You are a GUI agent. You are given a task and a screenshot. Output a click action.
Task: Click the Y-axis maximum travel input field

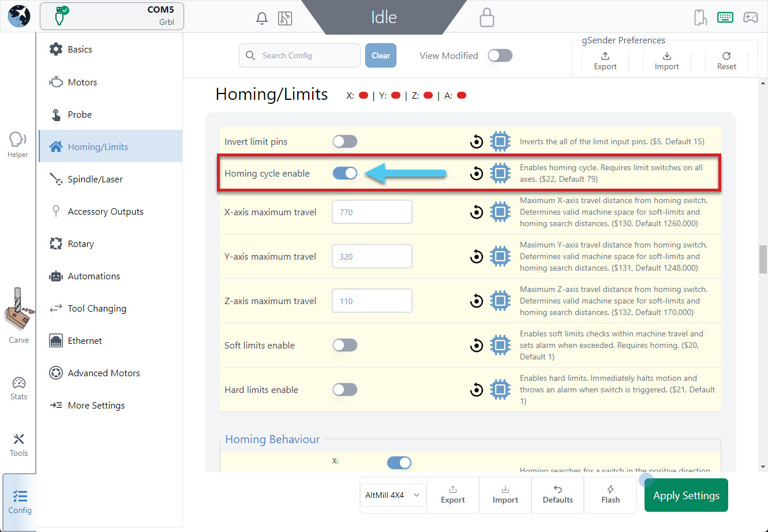[x=372, y=257]
